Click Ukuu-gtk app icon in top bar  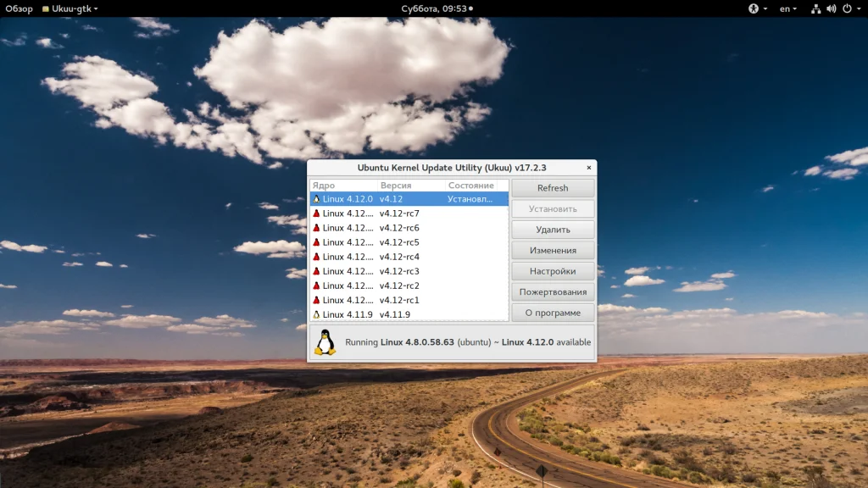[46, 8]
